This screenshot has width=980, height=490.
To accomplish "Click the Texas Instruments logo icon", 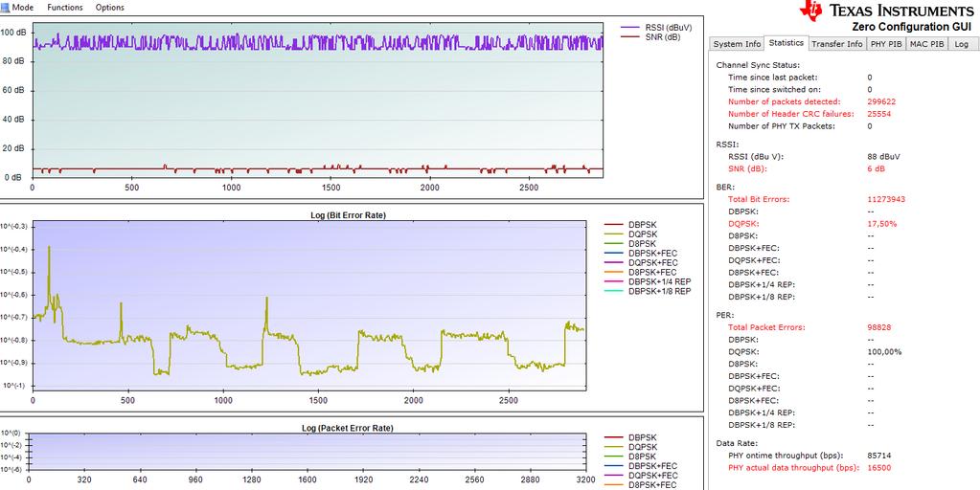I will point(811,10).
